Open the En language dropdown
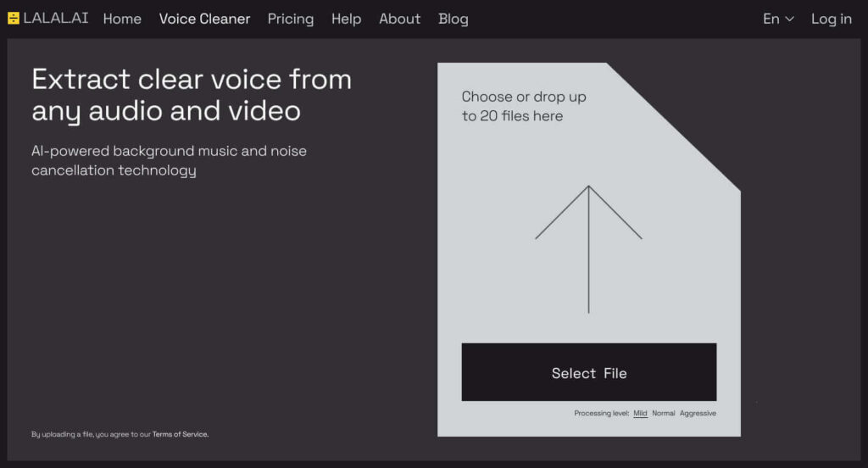Viewport: 868px width, 468px height. (778, 19)
